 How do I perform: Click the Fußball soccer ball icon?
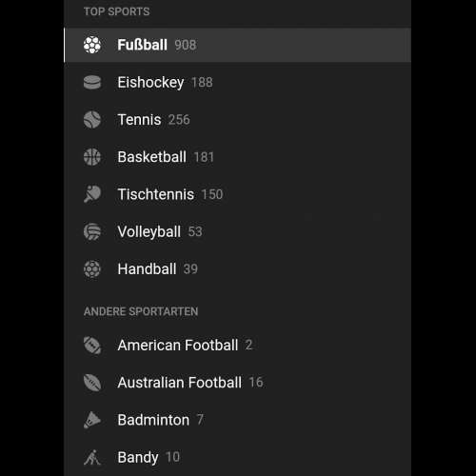point(92,45)
